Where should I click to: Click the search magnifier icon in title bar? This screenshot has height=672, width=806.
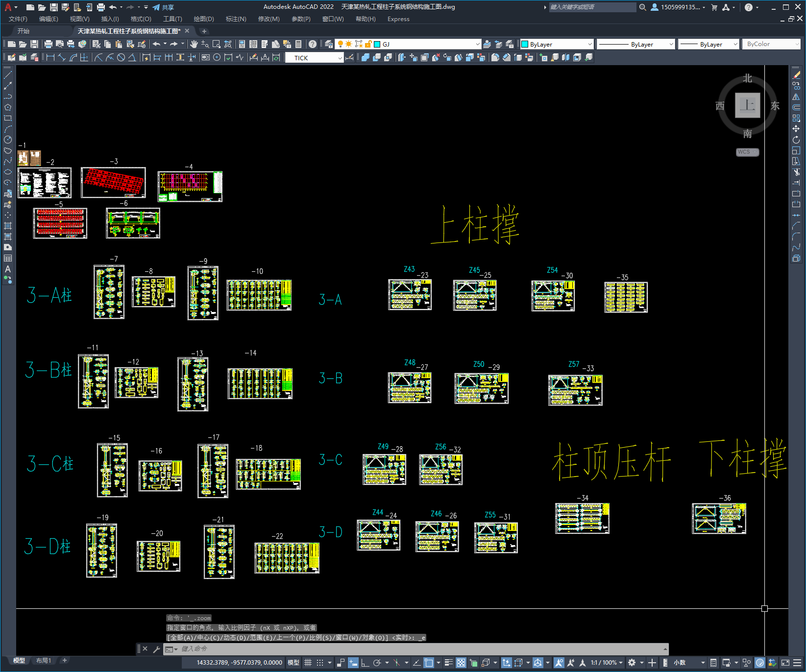click(x=643, y=7)
